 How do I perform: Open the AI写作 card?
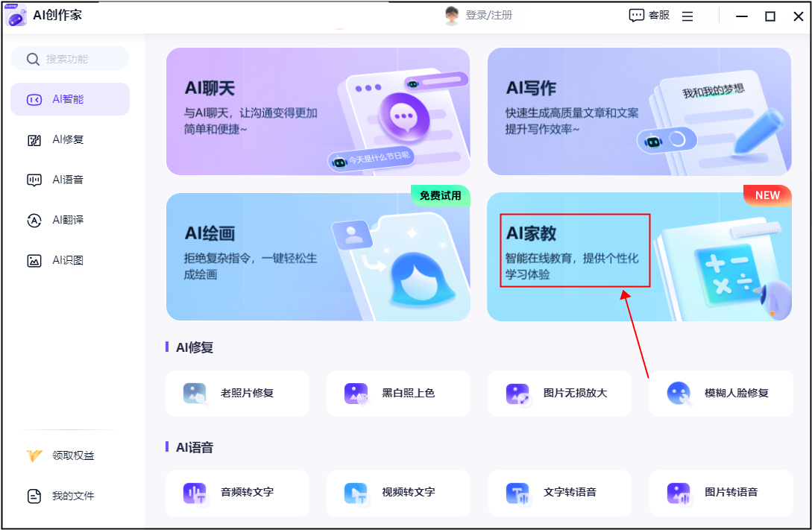click(x=639, y=112)
